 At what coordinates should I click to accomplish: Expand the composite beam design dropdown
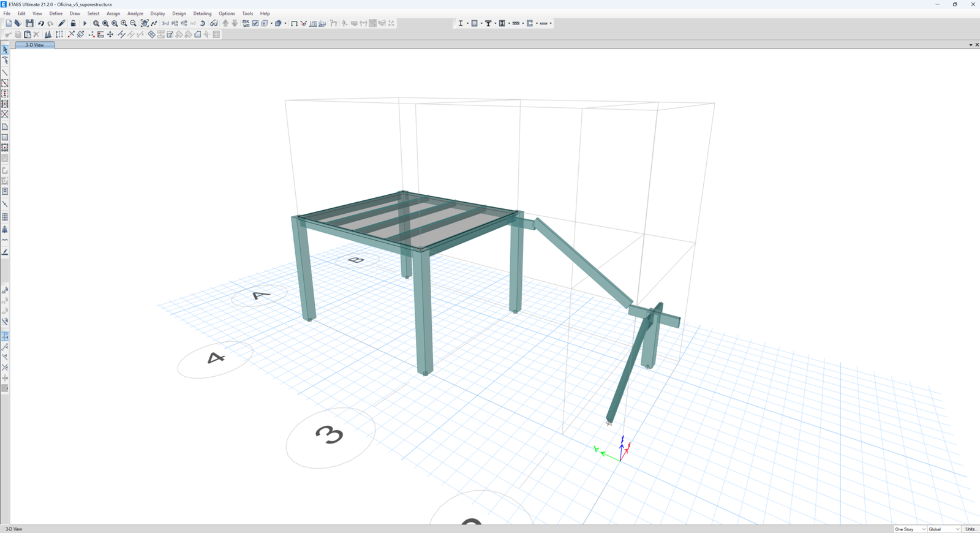coord(495,23)
